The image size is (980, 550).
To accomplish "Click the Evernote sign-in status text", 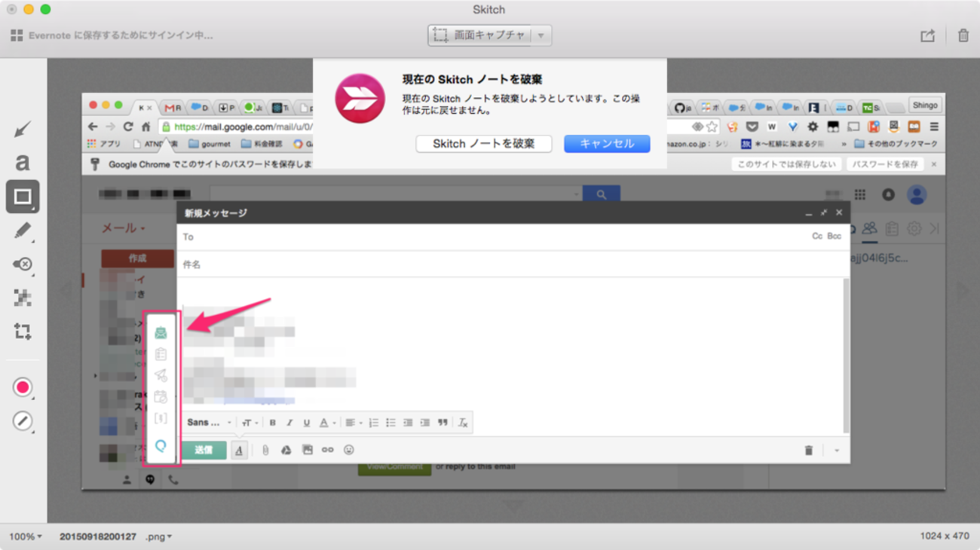I will [x=121, y=35].
